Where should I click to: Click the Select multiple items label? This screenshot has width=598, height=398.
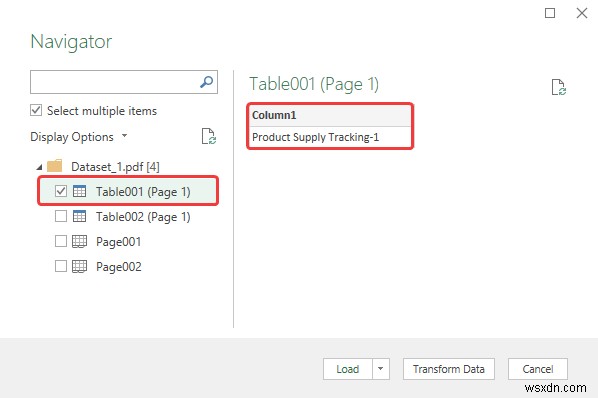(x=102, y=111)
